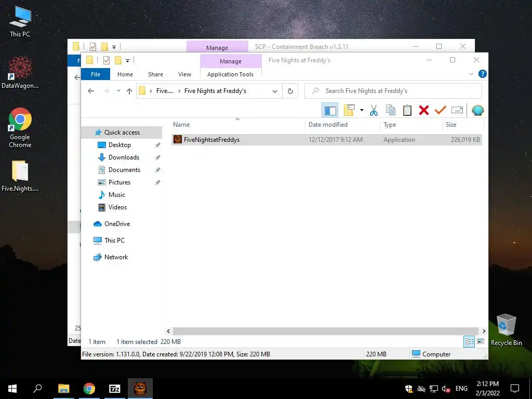The width and height of the screenshot is (532, 399).
Task: Open the Five.Nights desktop folder
Action: pos(20,176)
